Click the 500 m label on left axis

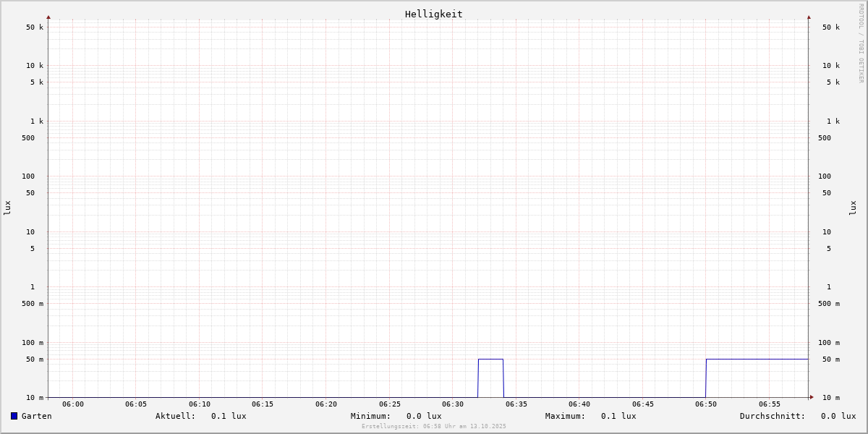[x=33, y=304]
